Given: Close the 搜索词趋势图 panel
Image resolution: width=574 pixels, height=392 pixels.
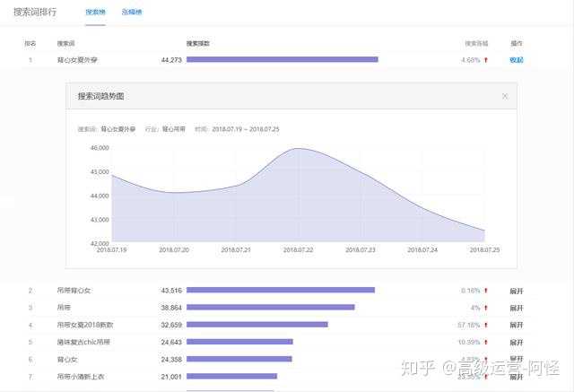Looking at the screenshot, I should [x=504, y=96].
